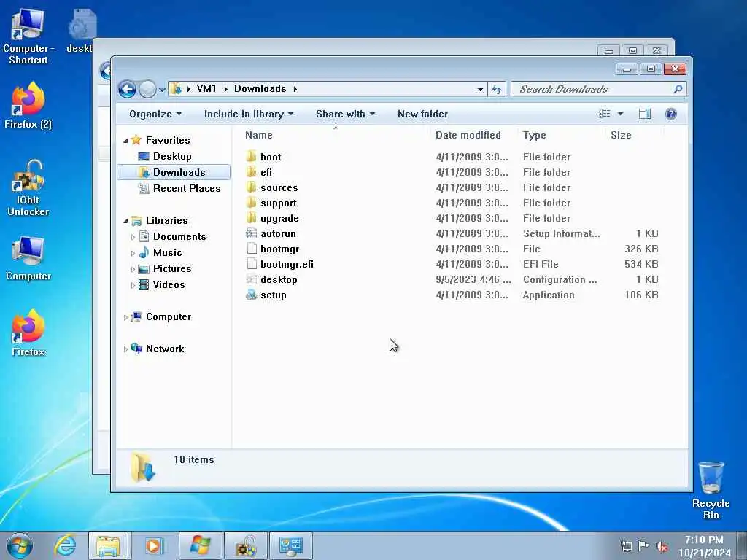
Task: Click VM1 in the address bar
Action: coord(206,88)
